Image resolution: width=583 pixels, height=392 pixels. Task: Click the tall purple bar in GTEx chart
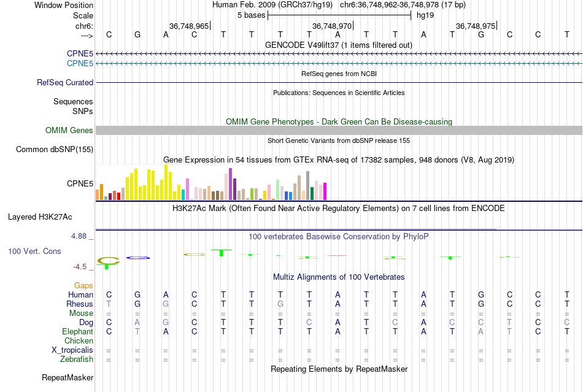pos(231,184)
